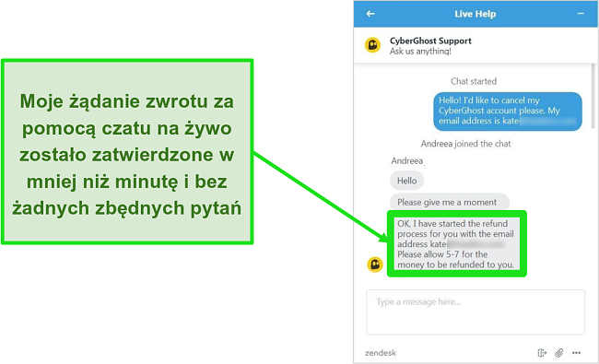Click the CyberGhost Support avatar logo
This screenshot has height=364, width=599.
[x=372, y=45]
